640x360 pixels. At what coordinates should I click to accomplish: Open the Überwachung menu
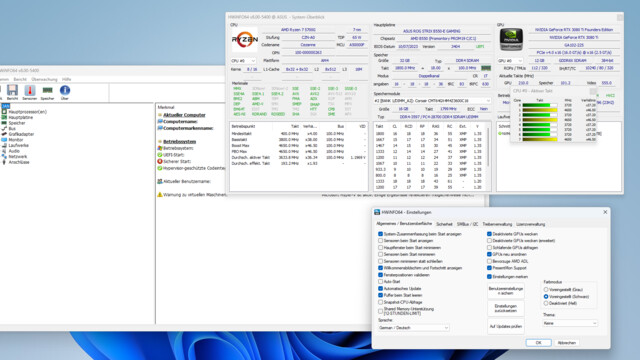[x=44, y=79]
